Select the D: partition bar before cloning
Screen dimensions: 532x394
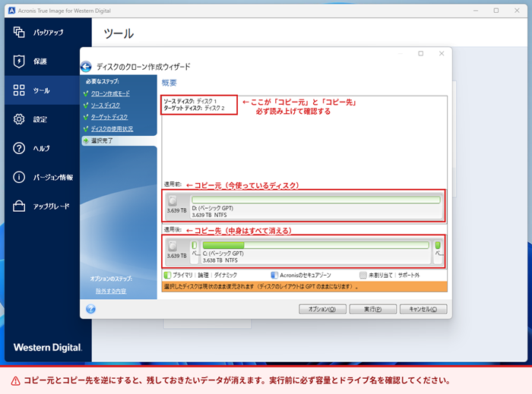click(316, 200)
